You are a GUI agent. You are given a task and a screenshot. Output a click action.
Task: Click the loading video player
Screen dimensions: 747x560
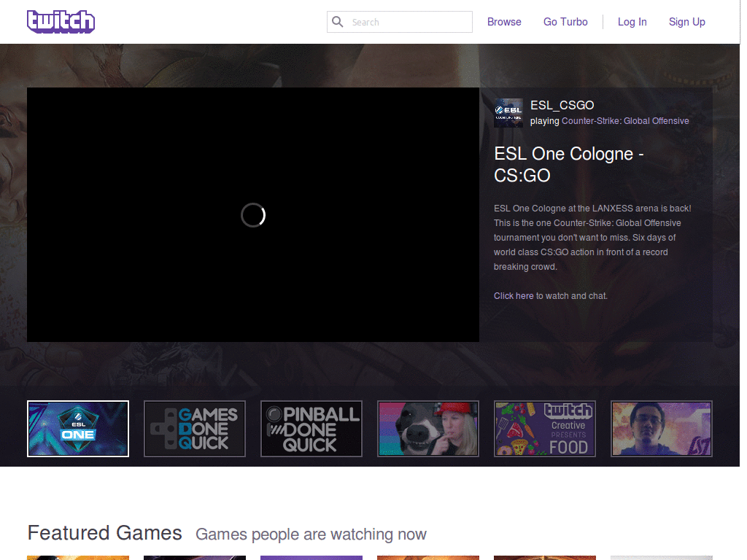coord(253,215)
